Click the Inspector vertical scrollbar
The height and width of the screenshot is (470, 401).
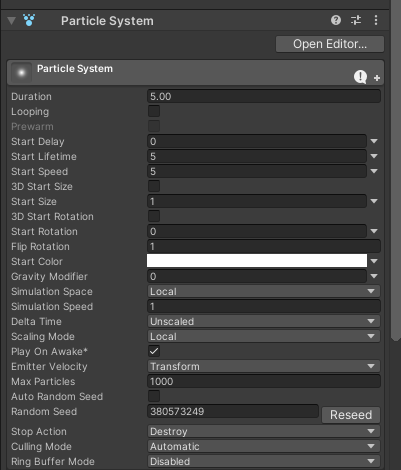[x=396, y=170]
